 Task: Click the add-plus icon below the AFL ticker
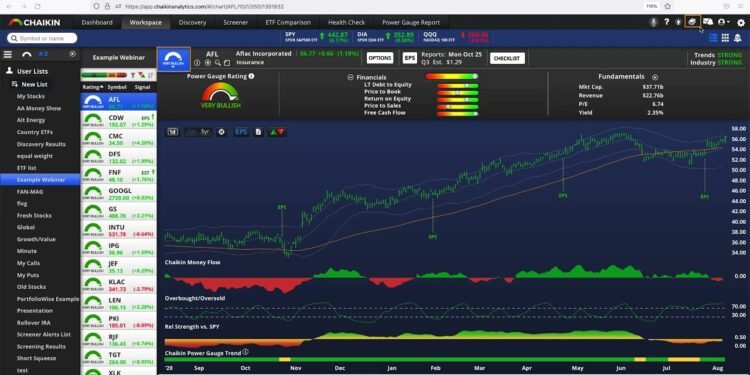pyautogui.click(x=208, y=63)
